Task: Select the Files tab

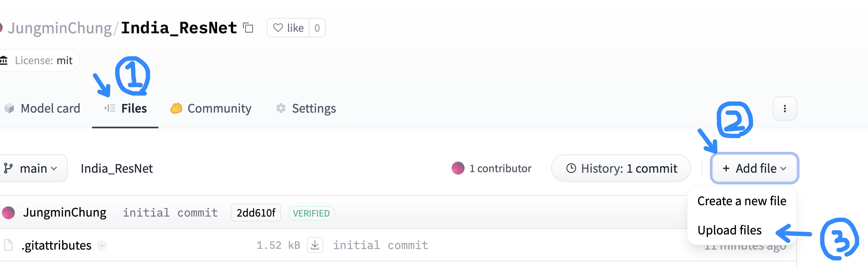Action: pos(125,109)
